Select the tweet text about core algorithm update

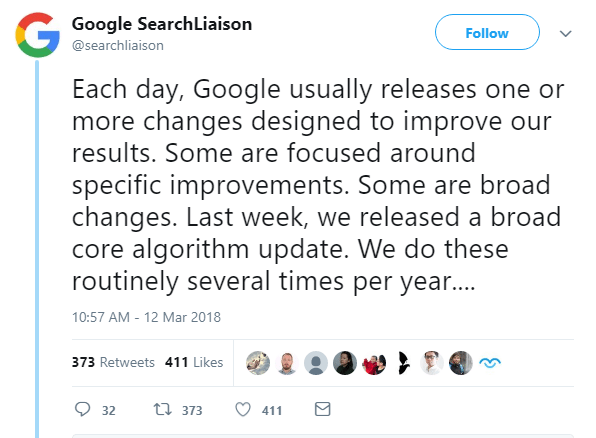pyautogui.click(x=318, y=185)
